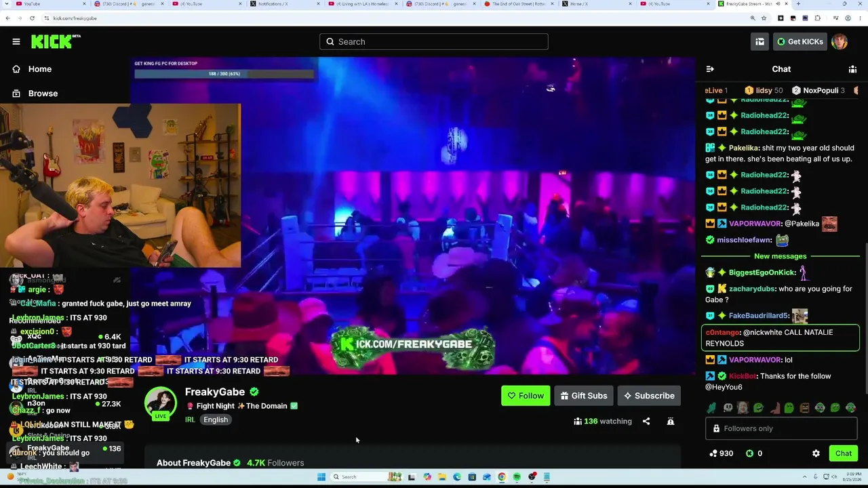The image size is (868, 488).
Task: Open the Windows Start menu
Action: tap(321, 477)
